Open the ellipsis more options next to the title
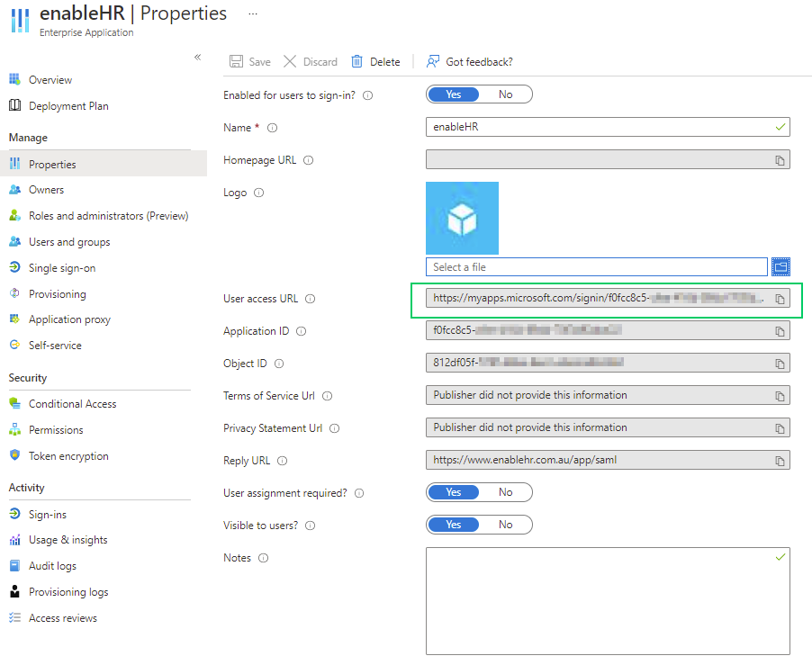Screen dimensions: 812x665 [x=253, y=14]
